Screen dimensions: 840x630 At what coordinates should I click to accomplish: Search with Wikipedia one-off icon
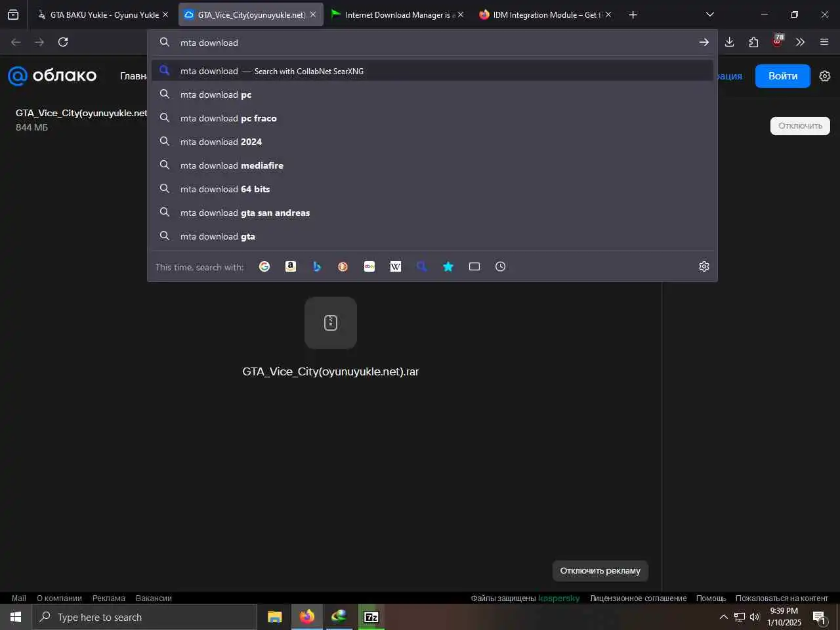click(x=396, y=266)
